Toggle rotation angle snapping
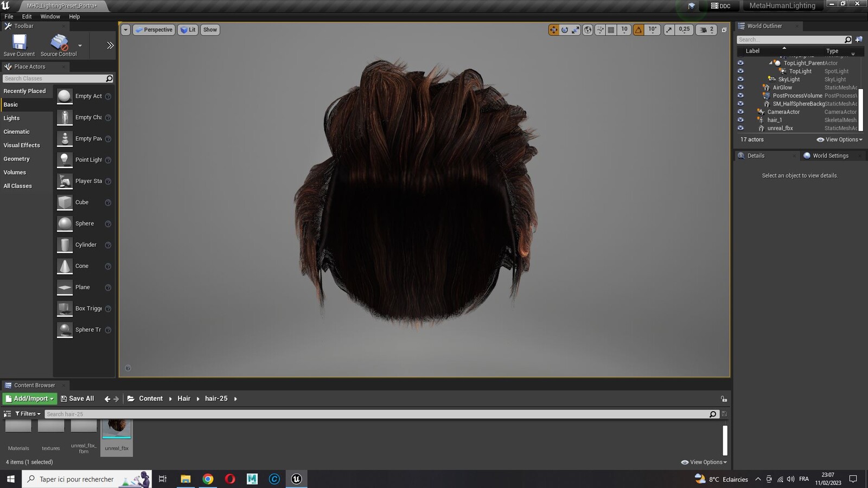Screen dimensions: 868x488 [x=639, y=30]
